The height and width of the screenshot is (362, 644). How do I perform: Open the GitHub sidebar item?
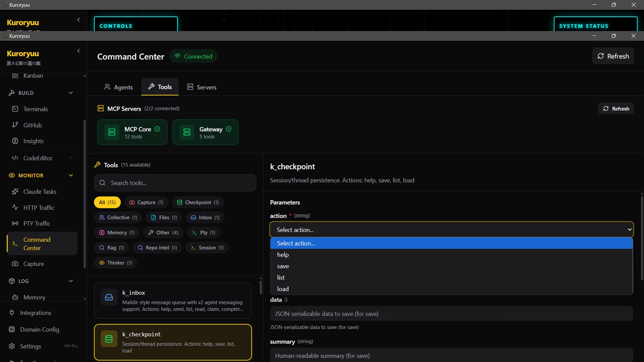click(x=32, y=125)
